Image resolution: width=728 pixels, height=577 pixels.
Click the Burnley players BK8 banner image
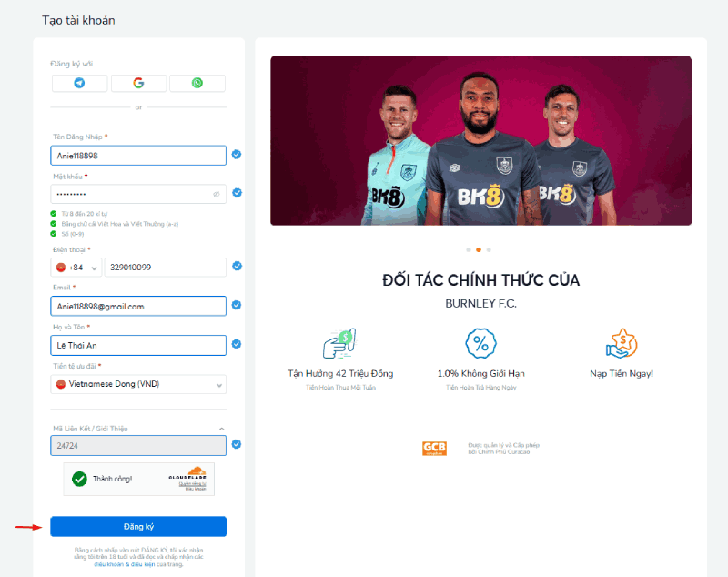(480, 141)
